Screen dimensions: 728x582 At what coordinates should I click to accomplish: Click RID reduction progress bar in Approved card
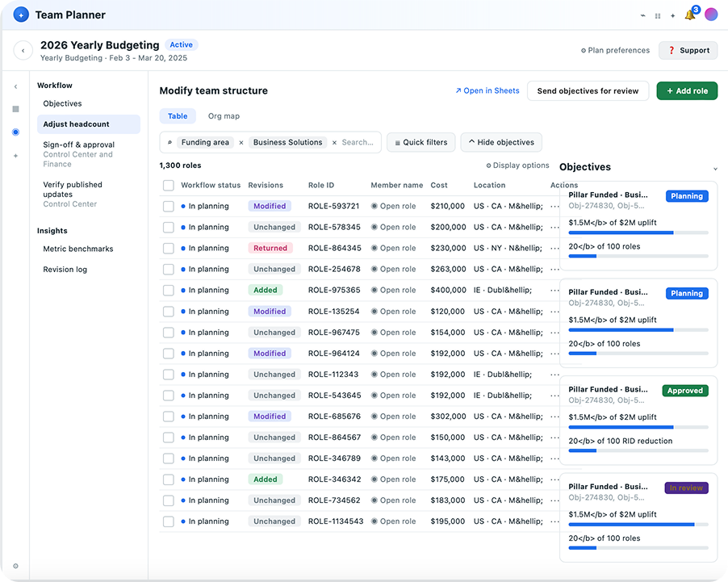pos(638,450)
